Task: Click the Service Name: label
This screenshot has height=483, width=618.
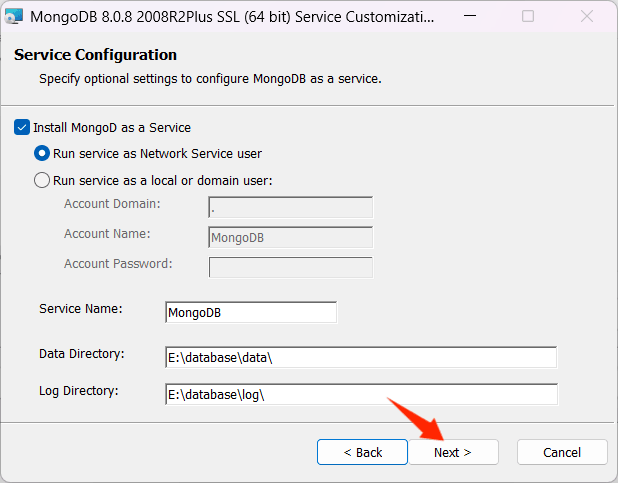Action: coord(81,308)
